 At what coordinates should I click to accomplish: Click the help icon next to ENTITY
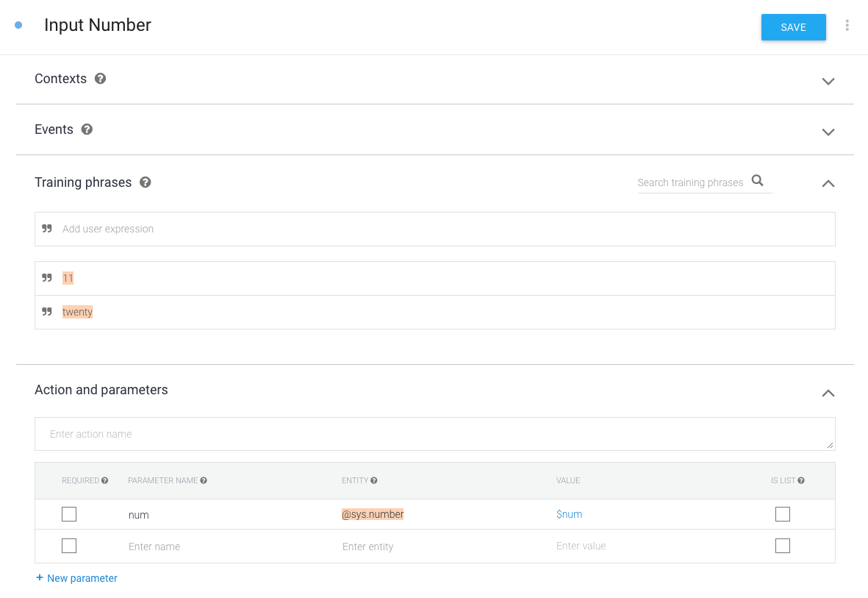point(374,480)
